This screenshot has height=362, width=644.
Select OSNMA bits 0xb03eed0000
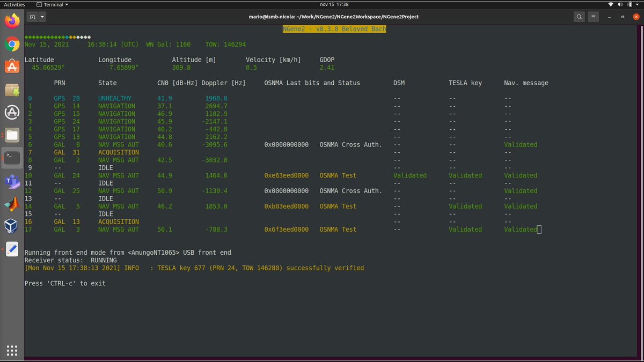pyautogui.click(x=287, y=206)
